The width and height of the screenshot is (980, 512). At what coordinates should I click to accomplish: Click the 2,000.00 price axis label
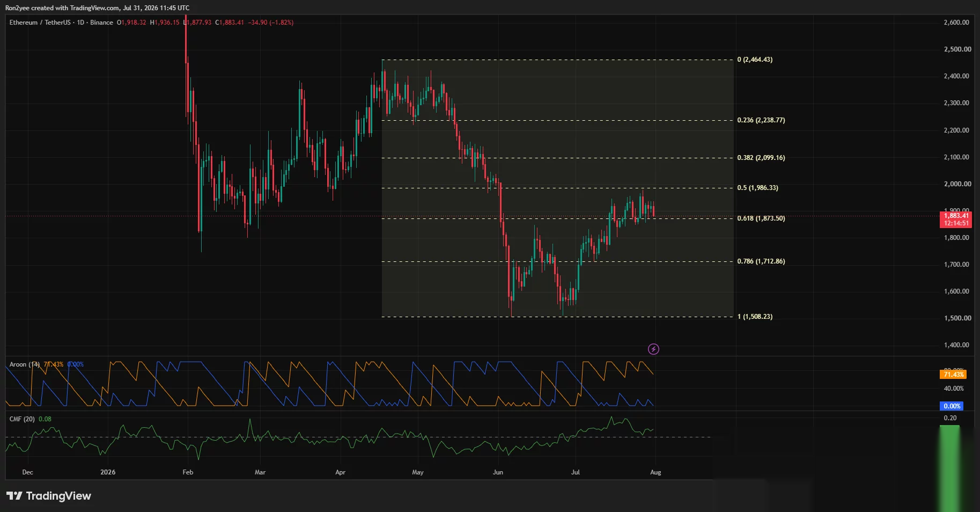pos(957,184)
